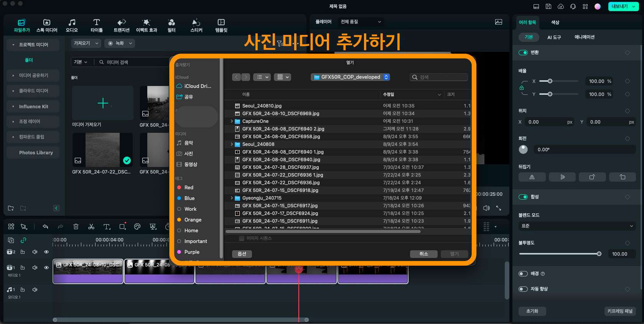Toggle the 변환 transform switch
The width and height of the screenshot is (644, 324).
523,53
